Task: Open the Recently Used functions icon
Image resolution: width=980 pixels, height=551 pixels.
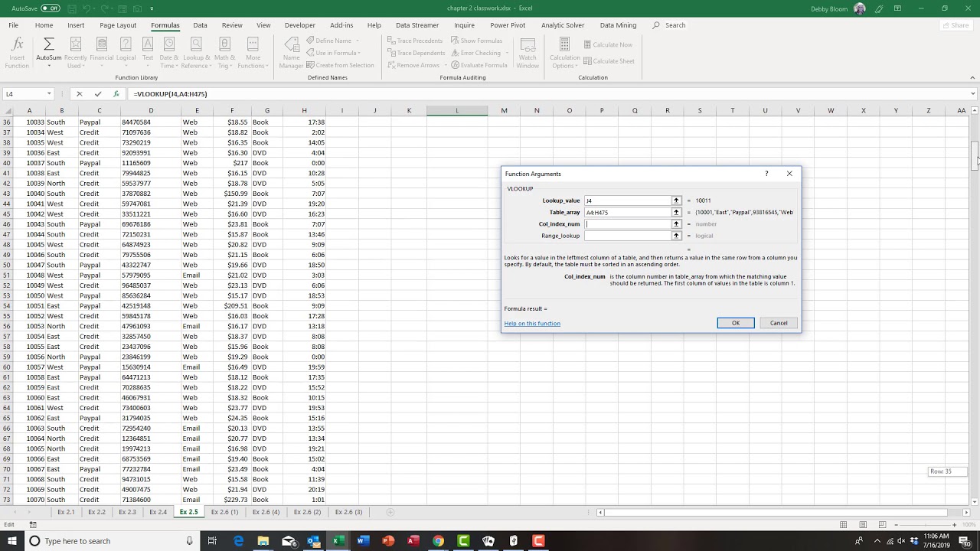Action: coord(76,45)
